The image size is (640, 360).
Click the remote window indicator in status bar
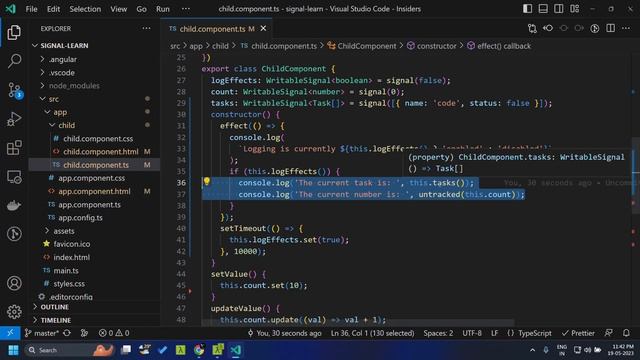point(10,333)
